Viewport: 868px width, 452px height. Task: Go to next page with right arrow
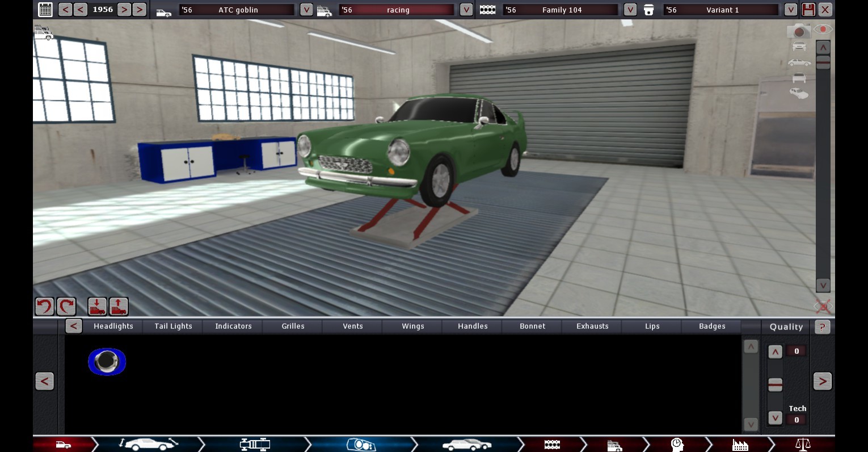pos(822,382)
